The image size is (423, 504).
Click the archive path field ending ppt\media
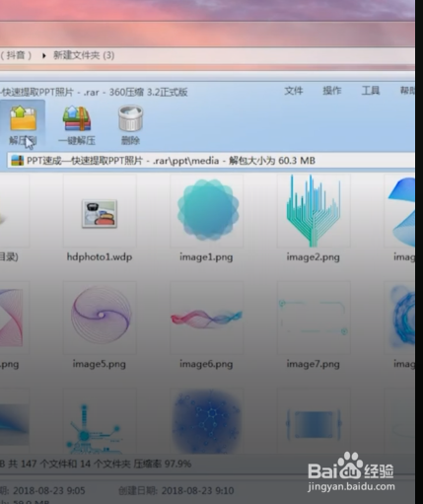(x=210, y=161)
